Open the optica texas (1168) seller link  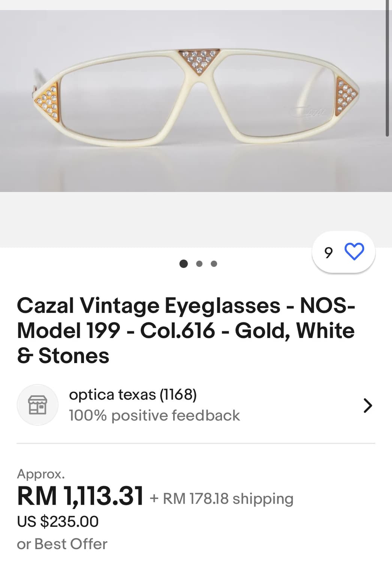coord(133,395)
